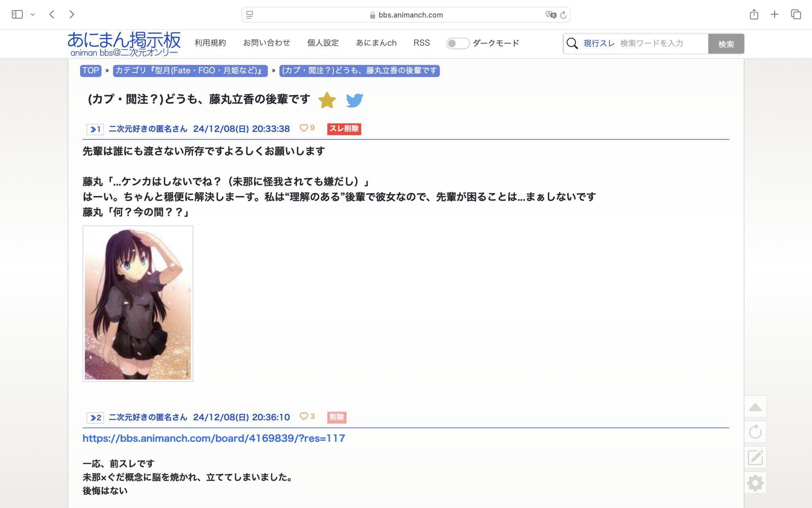Open お問い合わせ page
This screenshot has width=812, height=508.
pos(267,43)
